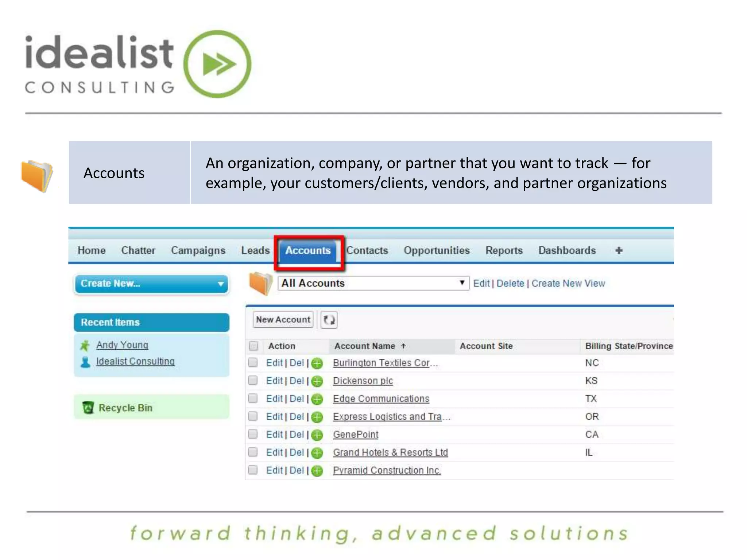This screenshot has width=747, height=560.
Task: Click Edit in the GenePoint row
Action: click(x=274, y=435)
